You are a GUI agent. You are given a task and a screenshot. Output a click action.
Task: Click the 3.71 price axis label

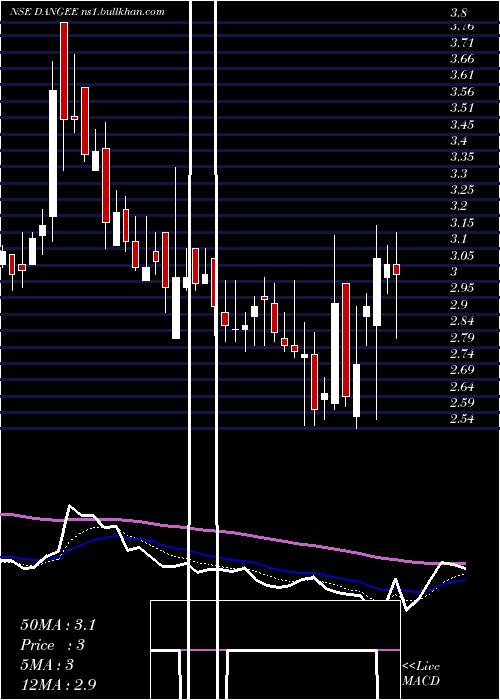pos(462,43)
